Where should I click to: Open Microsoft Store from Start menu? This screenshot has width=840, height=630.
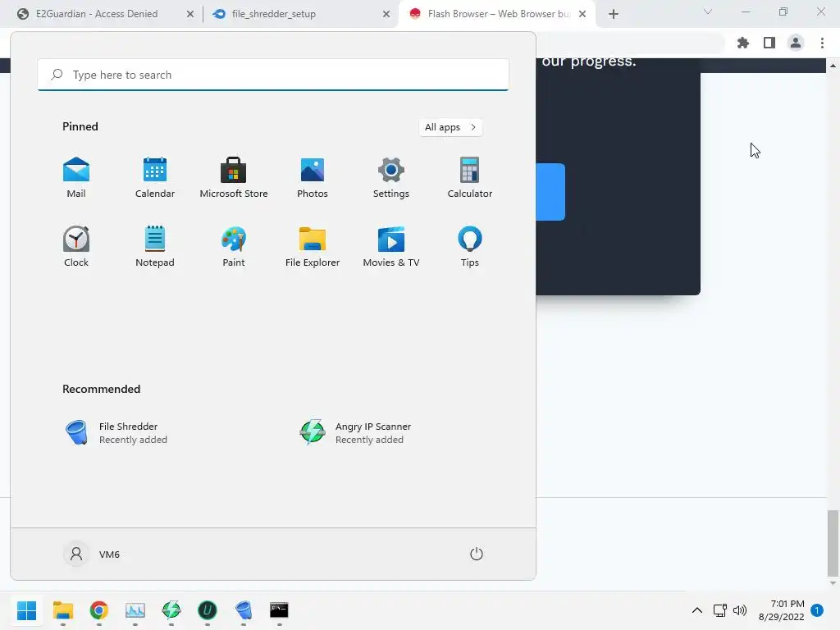click(x=234, y=177)
